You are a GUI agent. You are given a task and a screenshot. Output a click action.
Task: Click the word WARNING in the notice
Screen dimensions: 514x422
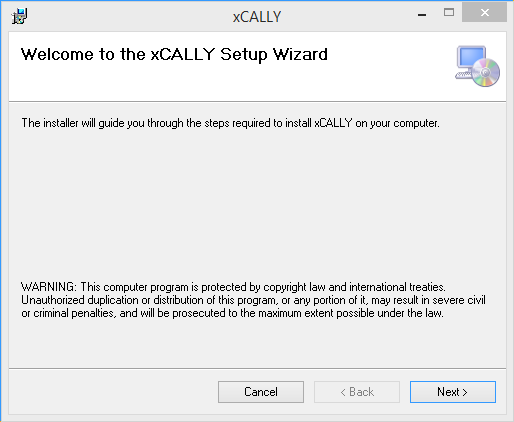tap(49, 287)
